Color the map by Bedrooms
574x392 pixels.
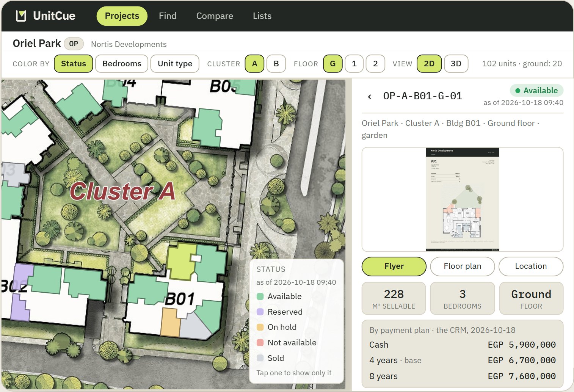[x=122, y=64]
